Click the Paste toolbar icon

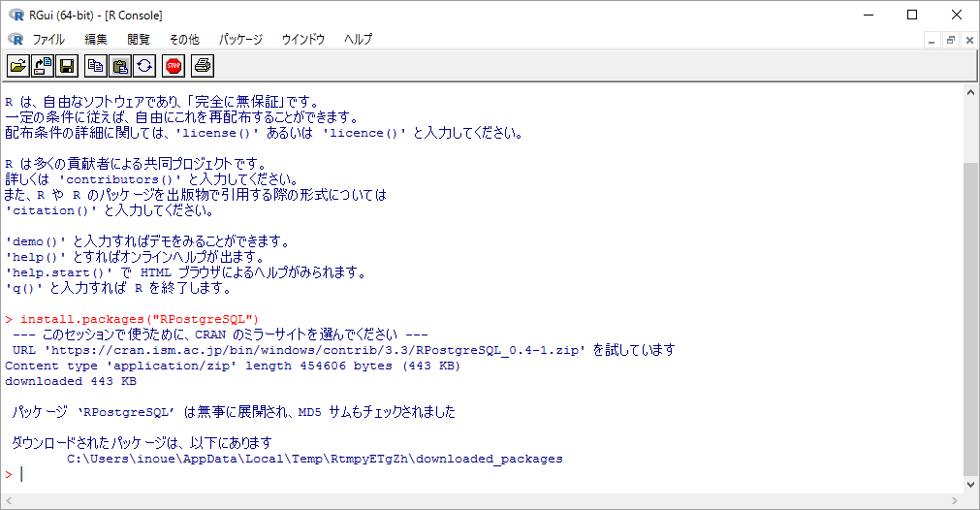pyautogui.click(x=120, y=66)
